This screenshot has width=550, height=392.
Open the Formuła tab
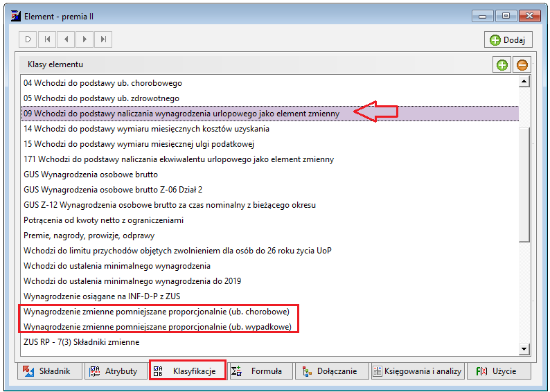(x=260, y=371)
